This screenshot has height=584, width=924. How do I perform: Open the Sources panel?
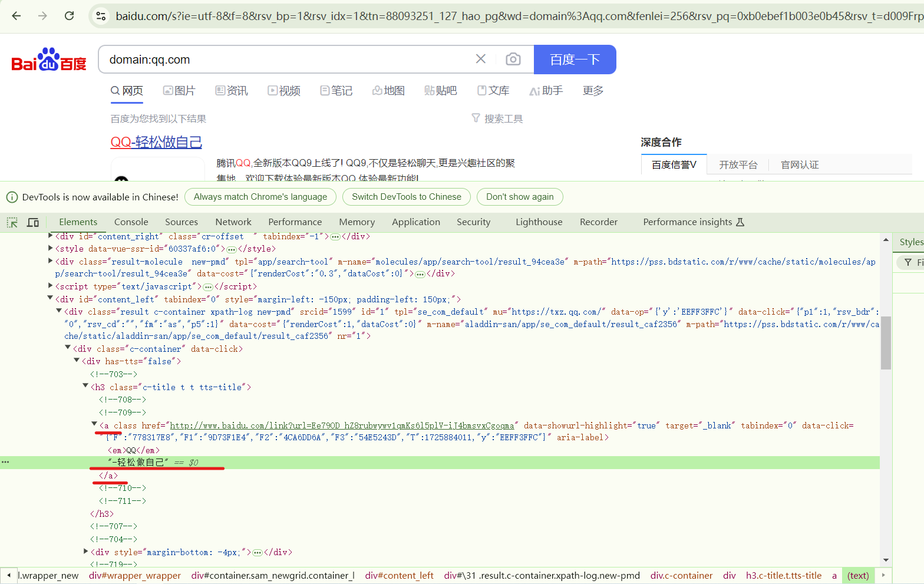pos(181,222)
